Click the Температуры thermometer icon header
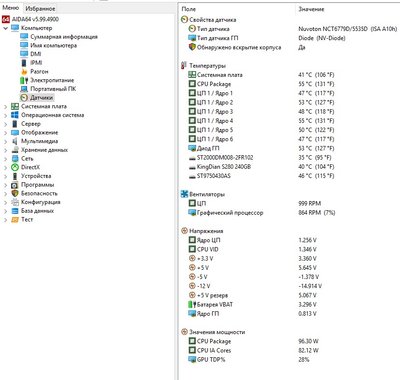The width and height of the screenshot is (400, 380). (x=184, y=66)
